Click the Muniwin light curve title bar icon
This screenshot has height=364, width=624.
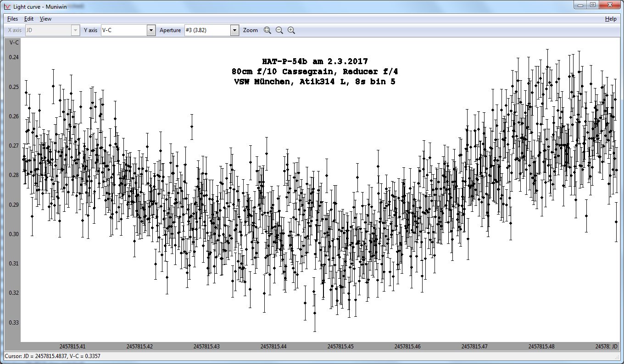(x=6, y=6)
